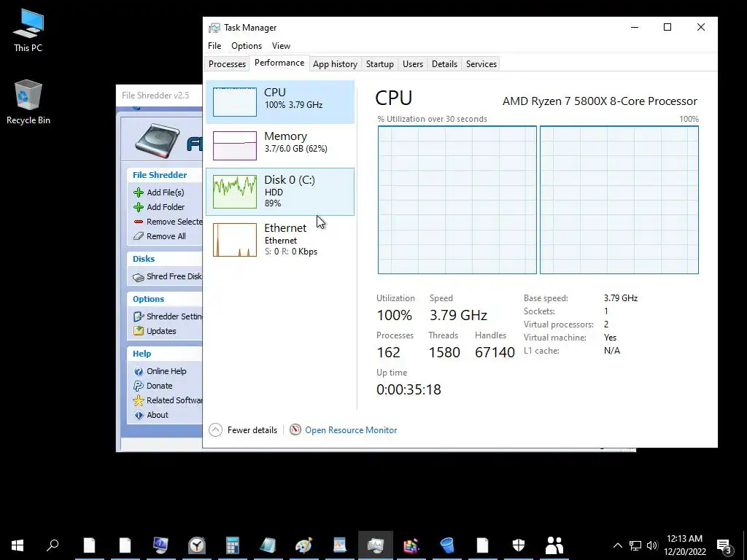
Task: Click the right CPU utilization graph
Action: pos(619,200)
